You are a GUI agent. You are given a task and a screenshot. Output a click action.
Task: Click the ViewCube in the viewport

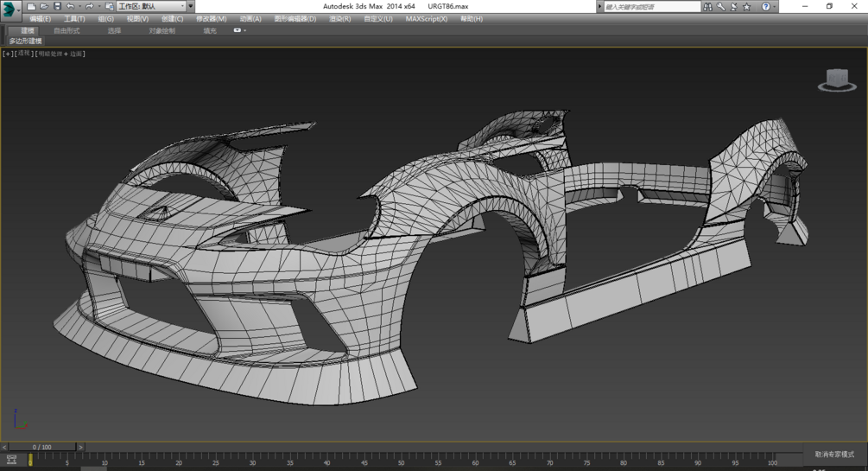pos(836,80)
